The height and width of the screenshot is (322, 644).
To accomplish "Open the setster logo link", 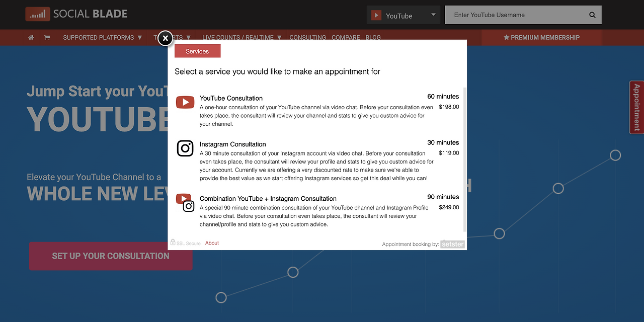I will [452, 244].
